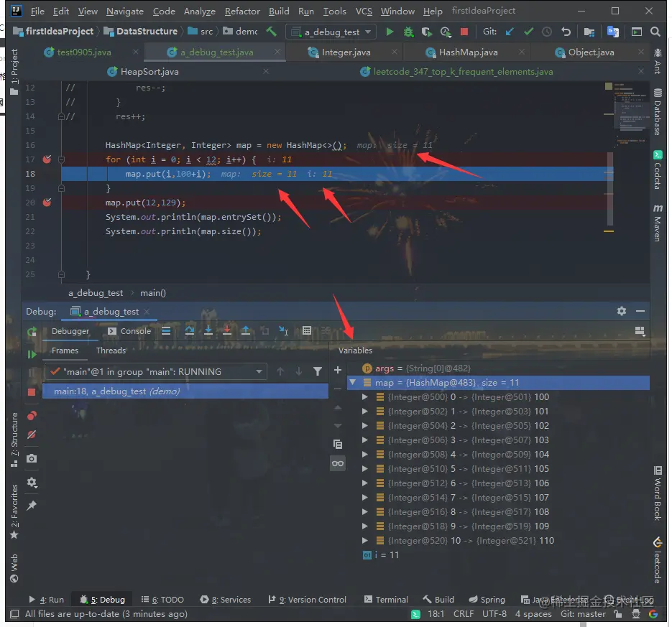The width and height of the screenshot is (672, 627).
Task: Click the filter frames funnel icon
Action: point(318,371)
